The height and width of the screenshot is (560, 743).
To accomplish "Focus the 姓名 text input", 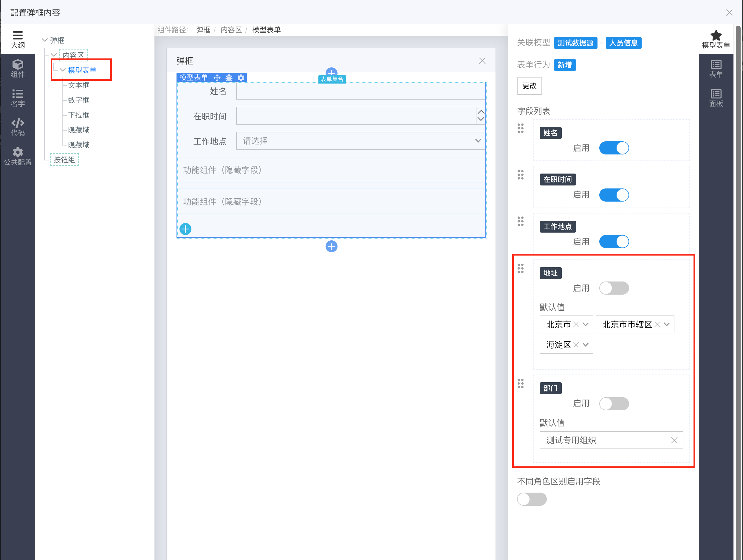I will click(361, 91).
